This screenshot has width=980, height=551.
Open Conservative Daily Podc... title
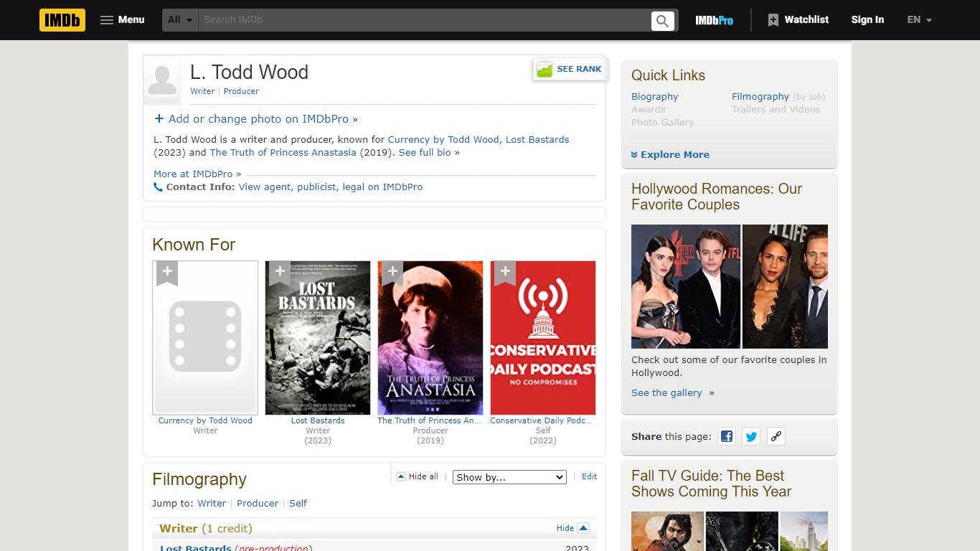542,420
